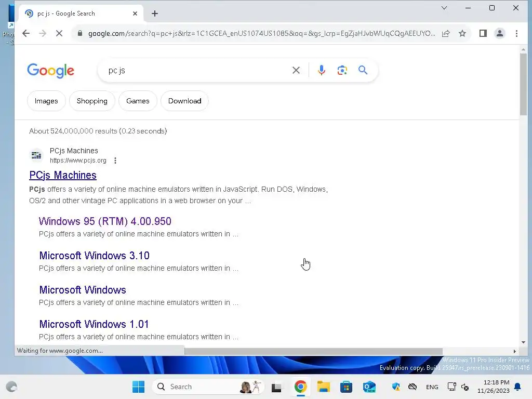The width and height of the screenshot is (532, 399).
Task: Click the https://www.pcjs.org URL text
Action: click(78, 161)
